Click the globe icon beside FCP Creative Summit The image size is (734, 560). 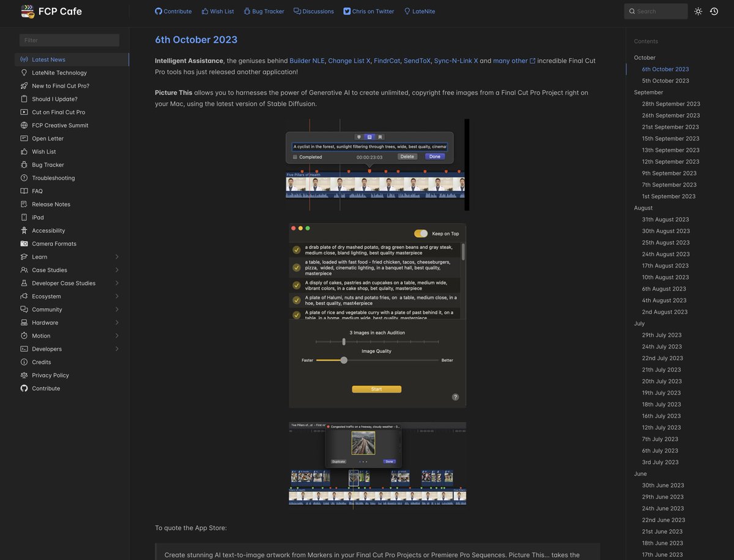click(24, 125)
